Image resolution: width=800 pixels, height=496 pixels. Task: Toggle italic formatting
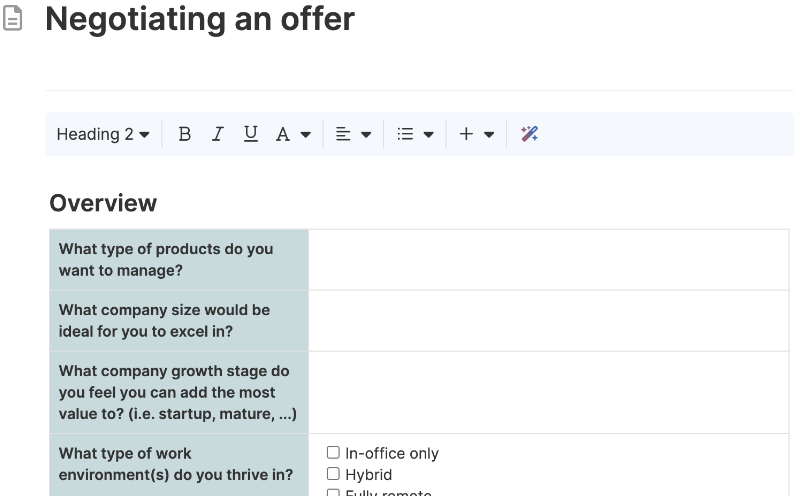tap(217, 134)
